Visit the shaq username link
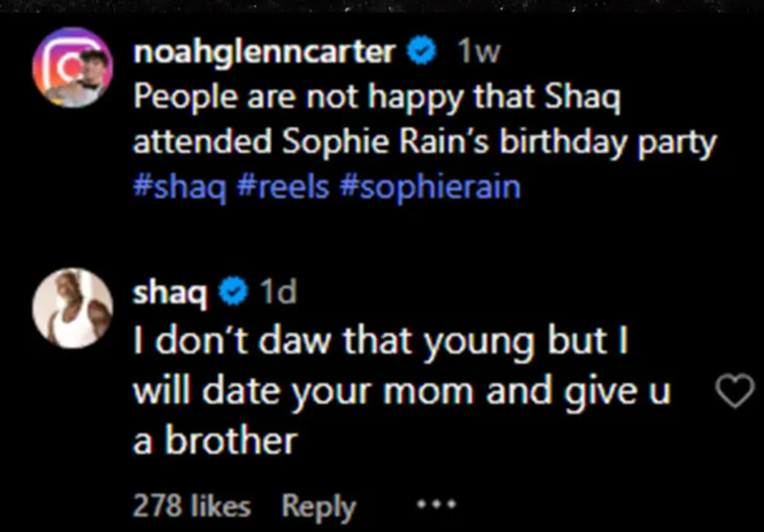The height and width of the screenshot is (532, 764). point(169,292)
